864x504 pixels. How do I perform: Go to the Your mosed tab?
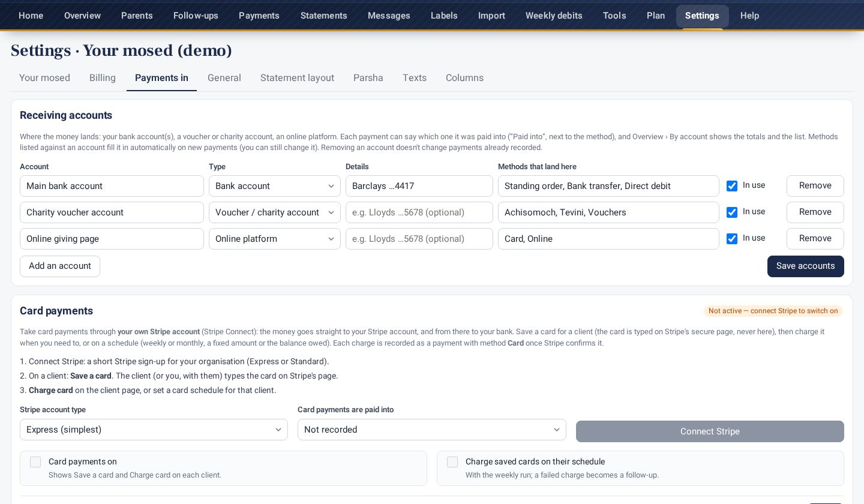(44, 78)
